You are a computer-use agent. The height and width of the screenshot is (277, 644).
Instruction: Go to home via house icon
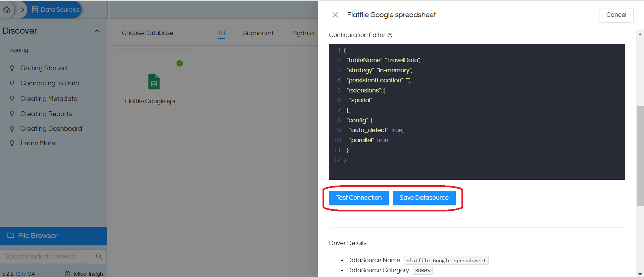(x=7, y=10)
